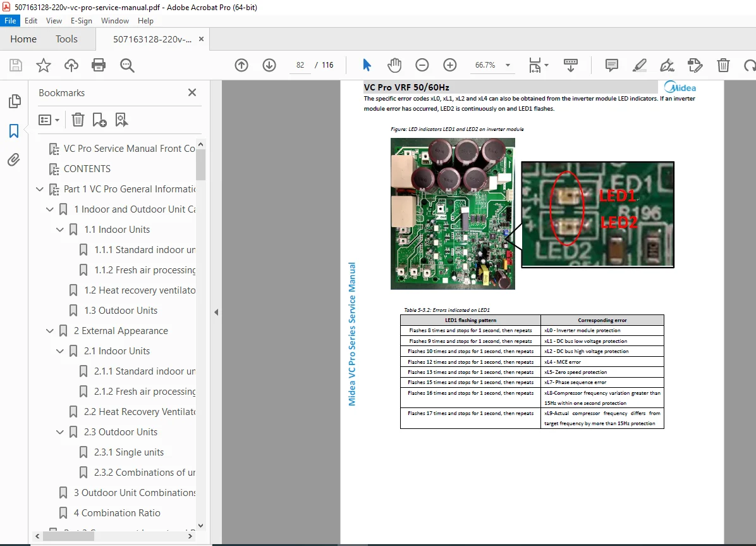Select the Highlight text pen
The width and height of the screenshot is (756, 546).
(640, 65)
